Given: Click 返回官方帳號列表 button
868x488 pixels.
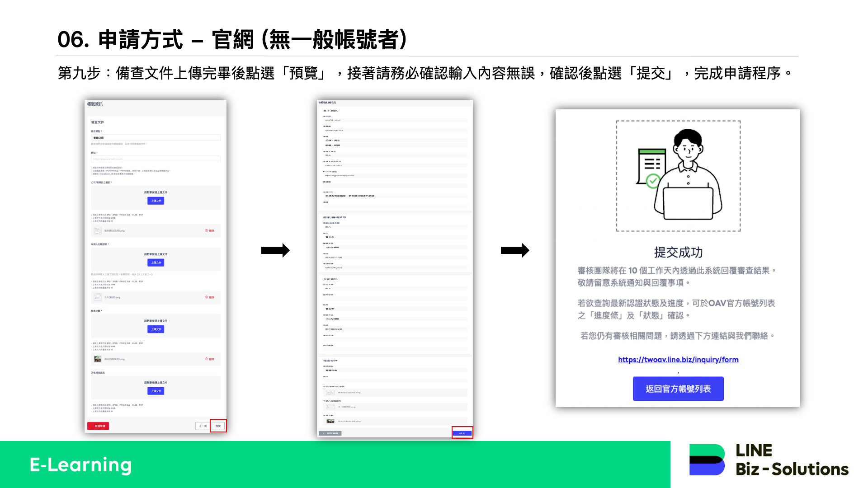Looking at the screenshot, I should (678, 389).
